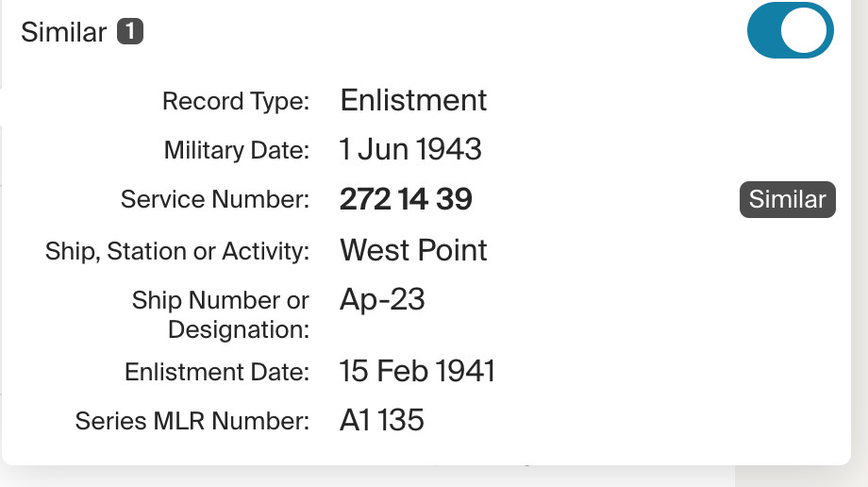This screenshot has width=868, height=487.
Task: Click the white knob of the toggle
Action: click(808, 31)
